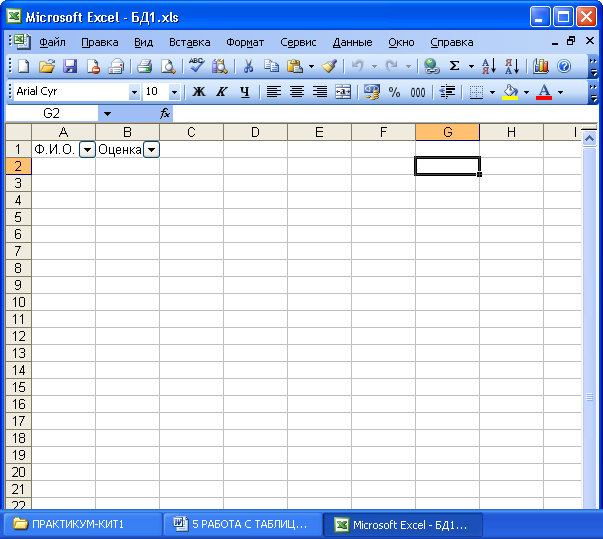The image size is (603, 539).
Task: Toggle center text alignment
Action: pos(297,92)
